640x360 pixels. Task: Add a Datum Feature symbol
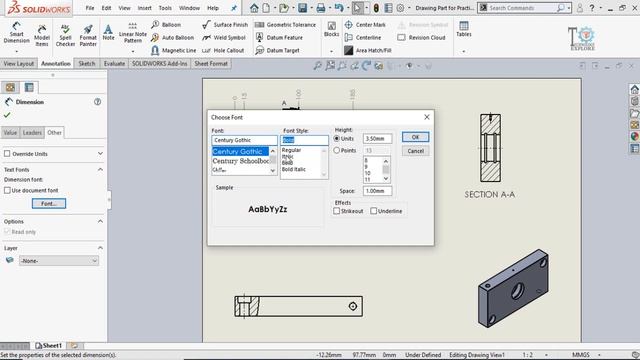pos(279,38)
